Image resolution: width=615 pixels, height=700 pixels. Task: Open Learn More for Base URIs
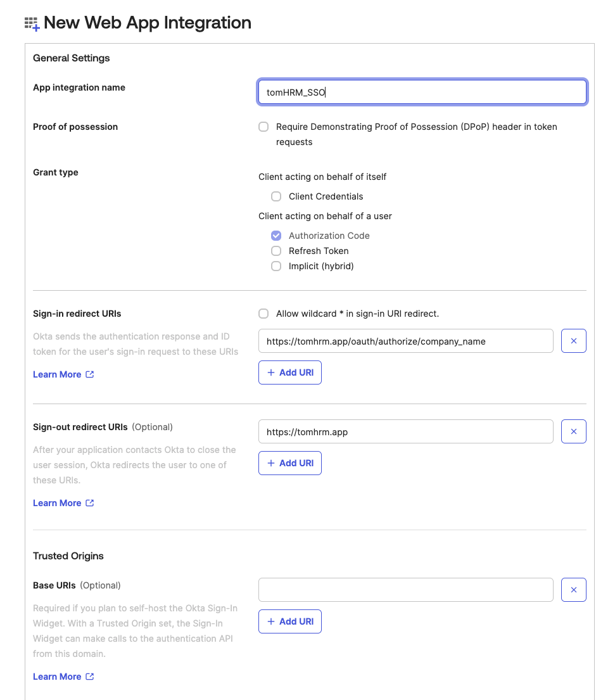[57, 677]
